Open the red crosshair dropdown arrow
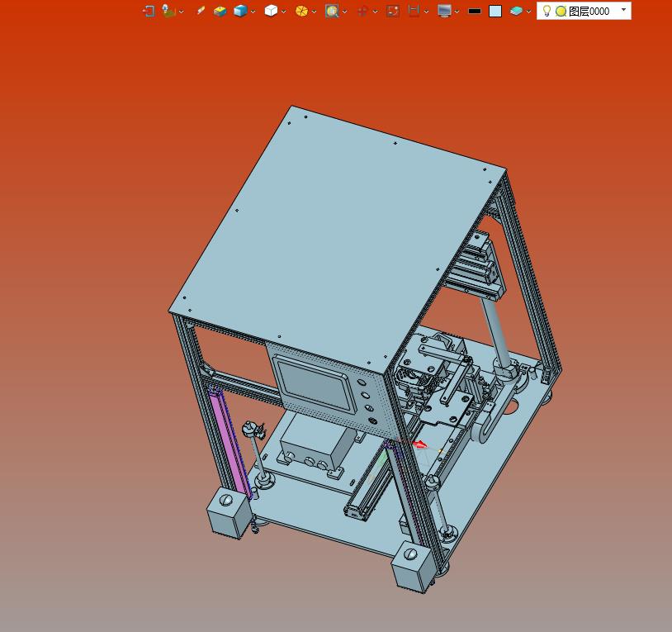The width and height of the screenshot is (672, 632). (x=376, y=12)
